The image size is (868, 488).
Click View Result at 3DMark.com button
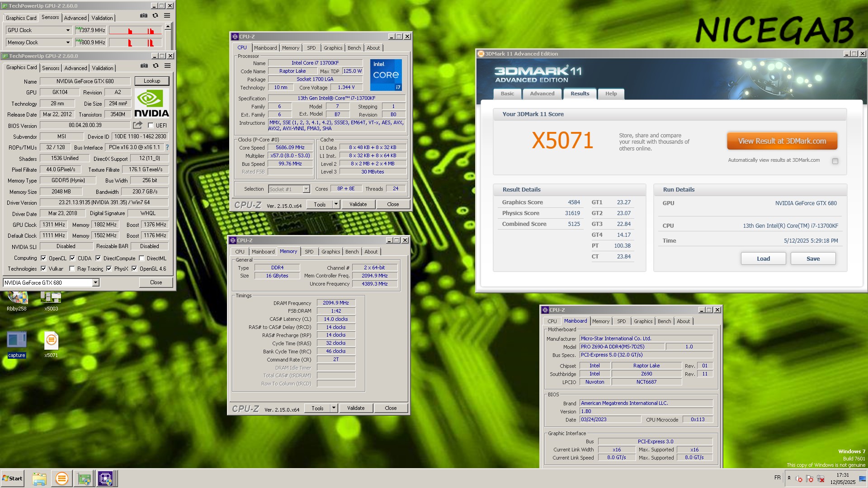click(x=782, y=141)
